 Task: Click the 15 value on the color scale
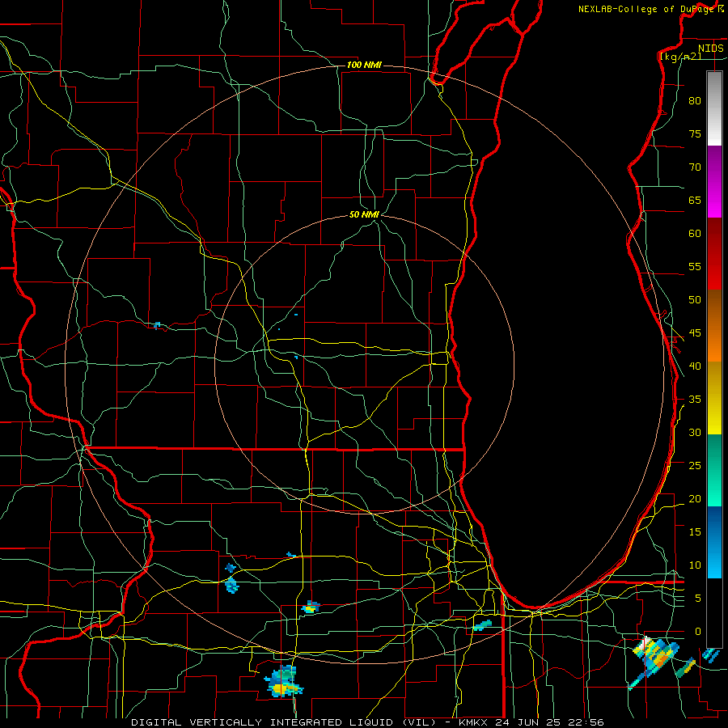tap(695, 532)
